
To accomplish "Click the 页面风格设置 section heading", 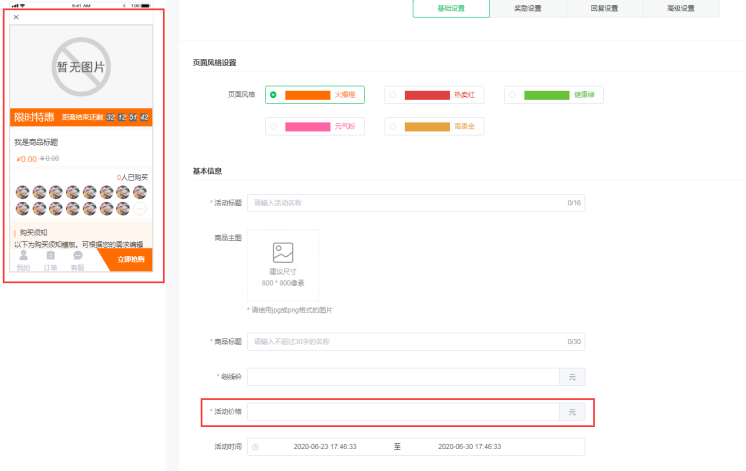I will point(215,63).
